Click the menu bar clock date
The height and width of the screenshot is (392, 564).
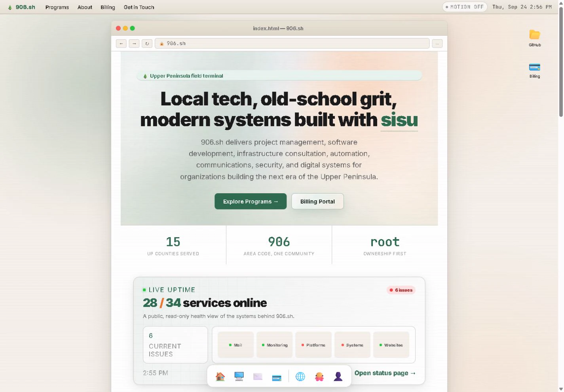(522, 7)
